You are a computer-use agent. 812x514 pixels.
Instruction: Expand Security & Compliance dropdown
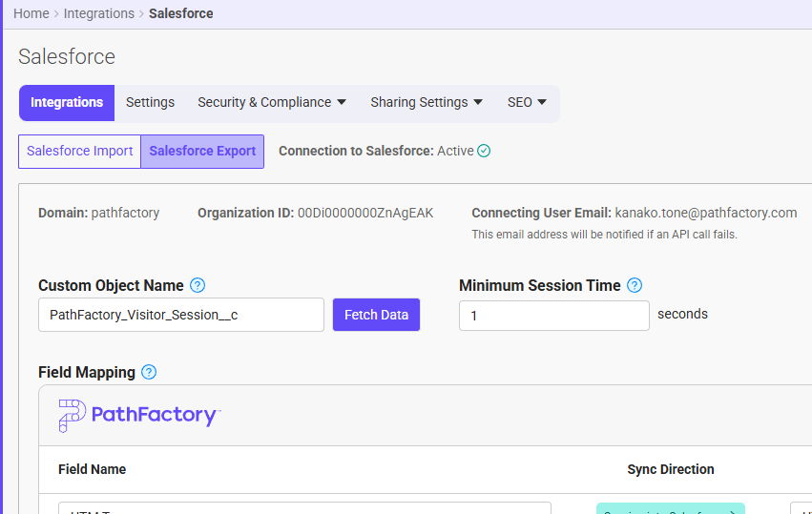pos(272,102)
